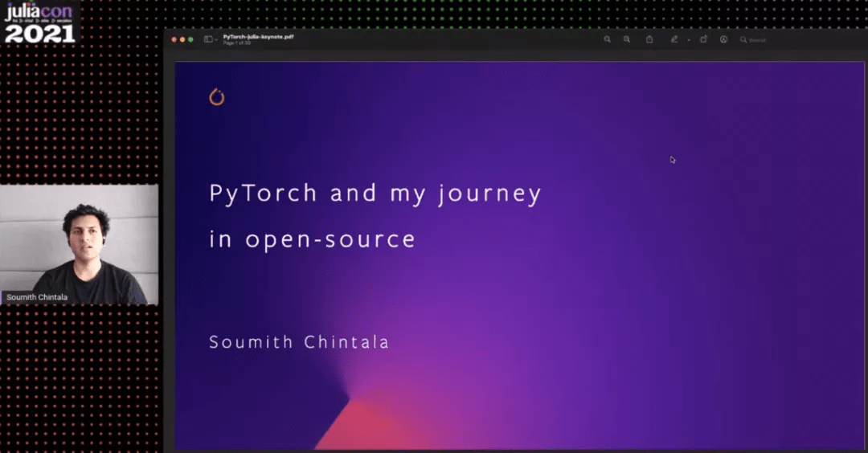Expand the highlight color dropdown arrow
The height and width of the screenshot is (453, 868).
(x=689, y=40)
